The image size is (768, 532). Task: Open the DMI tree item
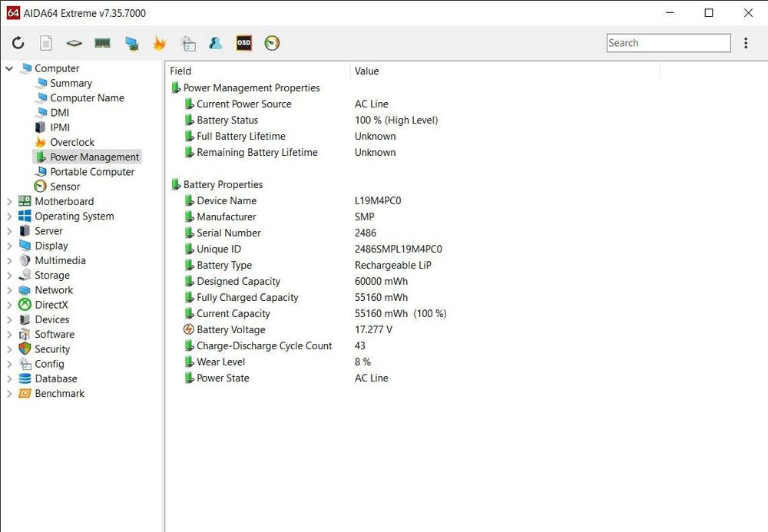60,113
